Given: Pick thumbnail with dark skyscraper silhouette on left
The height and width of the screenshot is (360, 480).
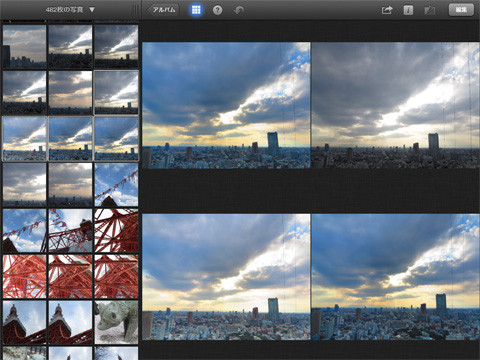Looking at the screenshot, I should 24,47.
